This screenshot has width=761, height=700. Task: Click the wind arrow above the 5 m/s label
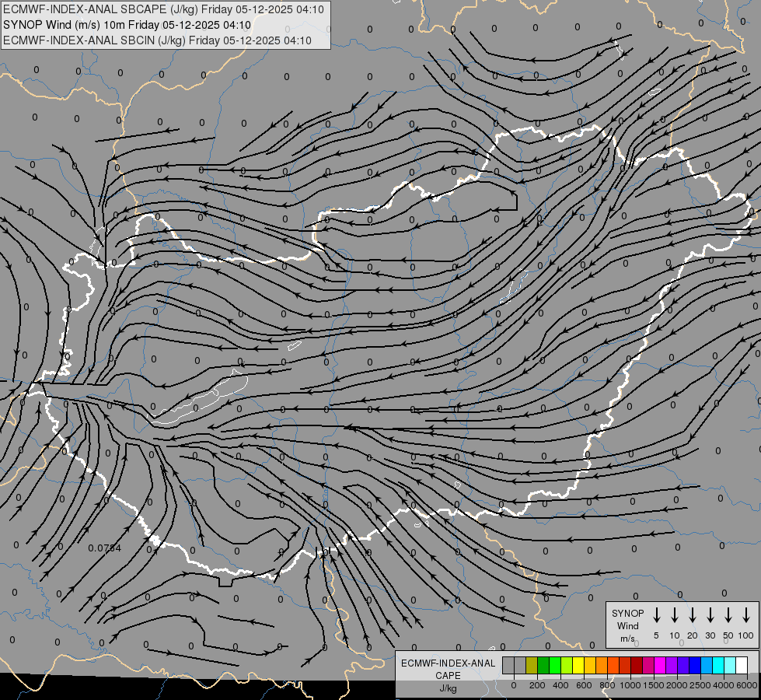pos(656,615)
